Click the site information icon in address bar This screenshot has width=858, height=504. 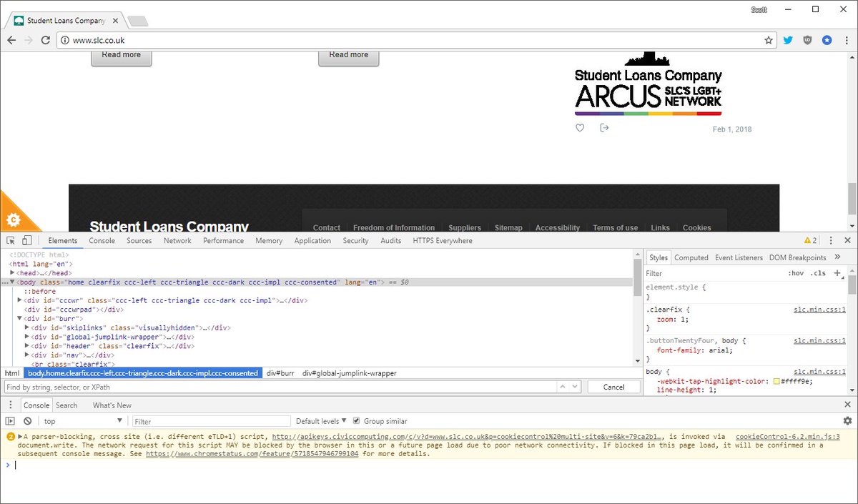tap(66, 41)
